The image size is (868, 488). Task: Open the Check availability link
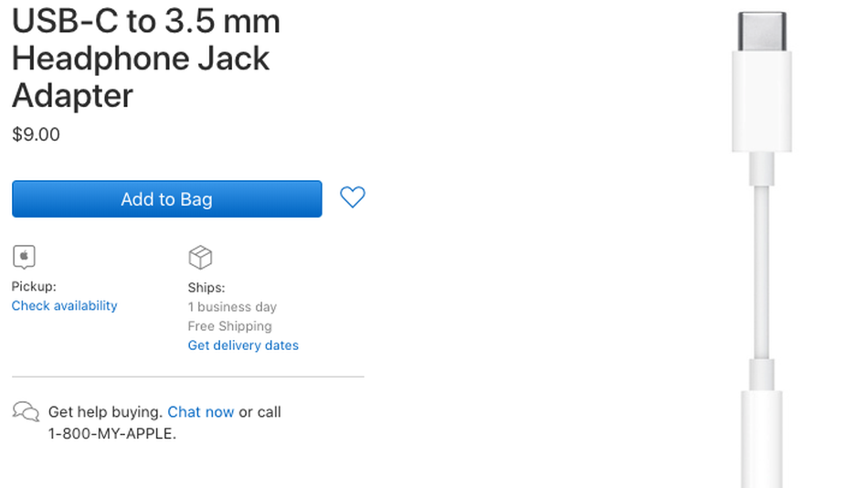point(64,305)
